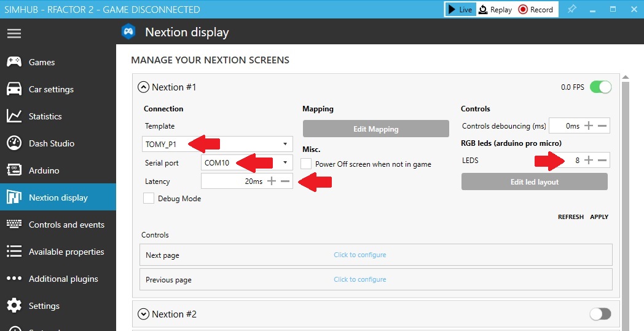Configure Next page control

(359, 255)
